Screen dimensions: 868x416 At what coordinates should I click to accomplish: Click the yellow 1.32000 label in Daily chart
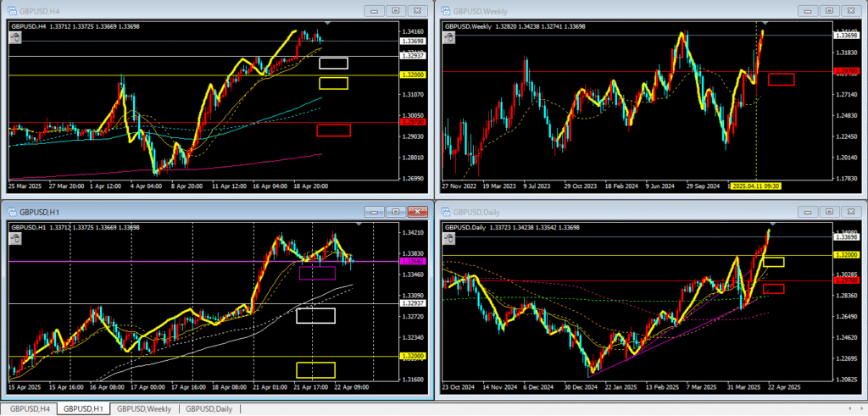848,255
